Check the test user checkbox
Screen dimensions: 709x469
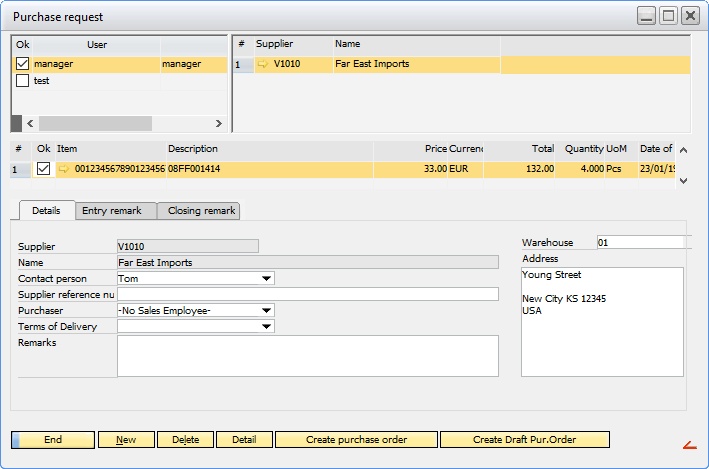click(x=22, y=81)
